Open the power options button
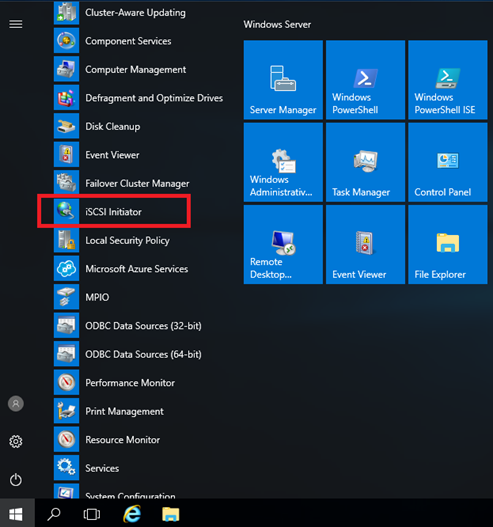The image size is (493, 527). 16,480
